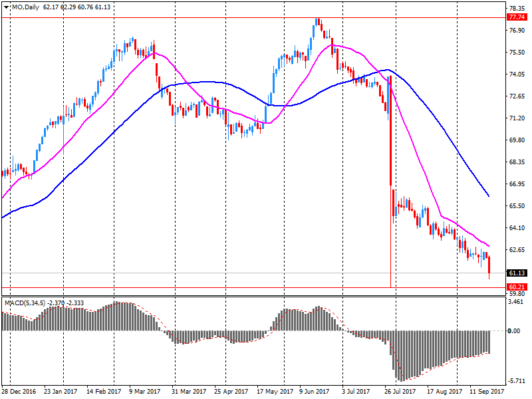
Task: Click the MO,Daily chart title
Action: (26, 7)
